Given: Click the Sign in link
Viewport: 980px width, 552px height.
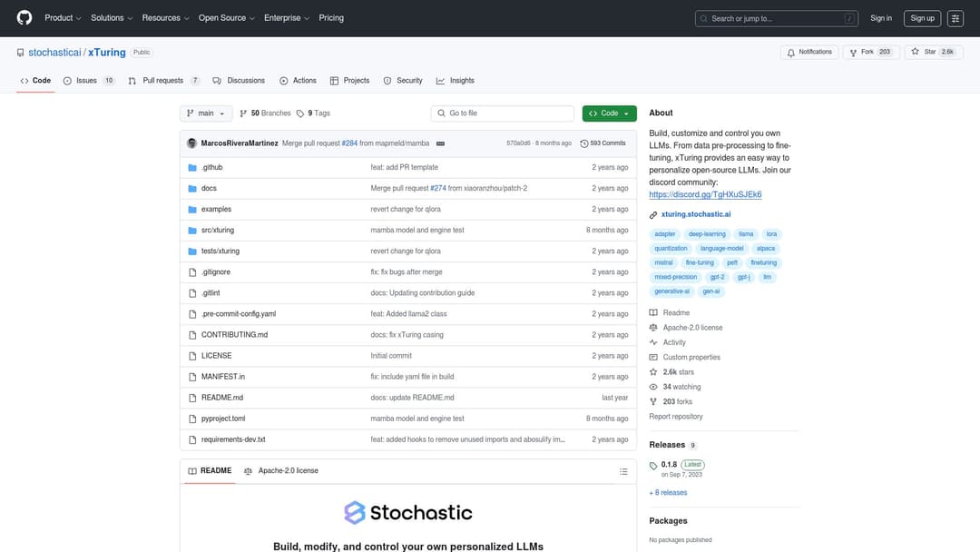Looking at the screenshot, I should 880,18.
